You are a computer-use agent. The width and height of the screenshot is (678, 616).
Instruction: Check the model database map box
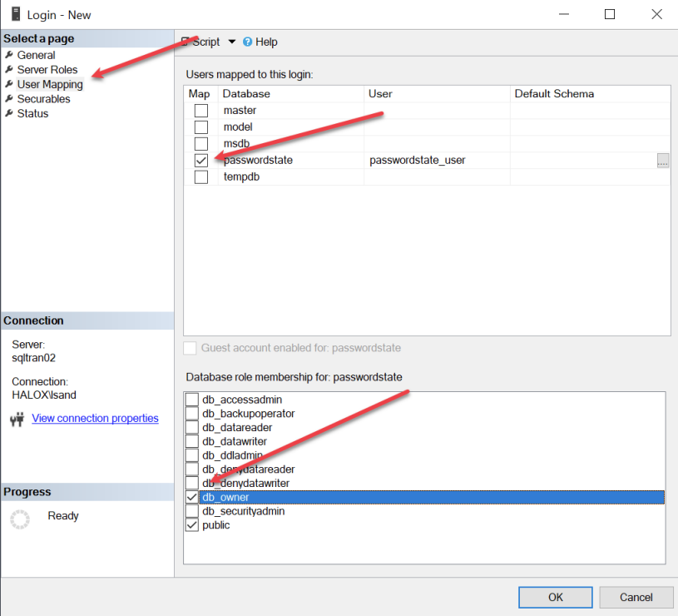pyautogui.click(x=201, y=127)
